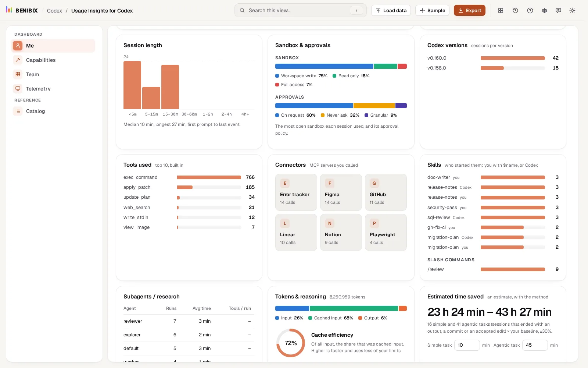Click the magnifier icon in search bar
This screenshot has height=368, width=588.
coord(242,10)
